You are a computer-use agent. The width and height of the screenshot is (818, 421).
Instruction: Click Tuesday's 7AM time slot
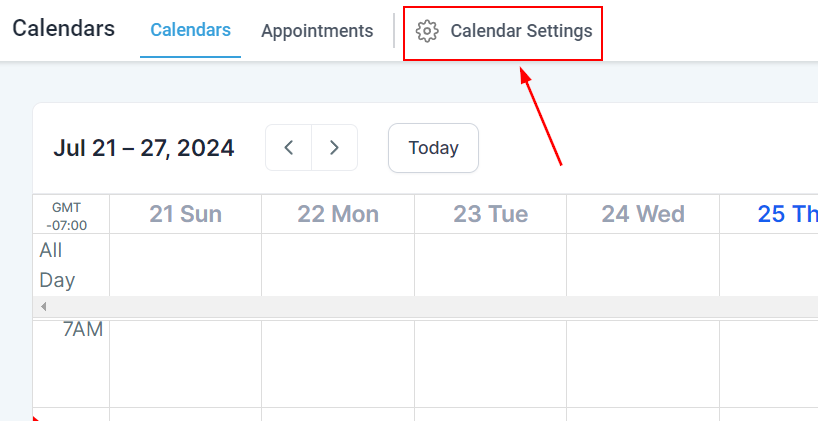(490, 363)
